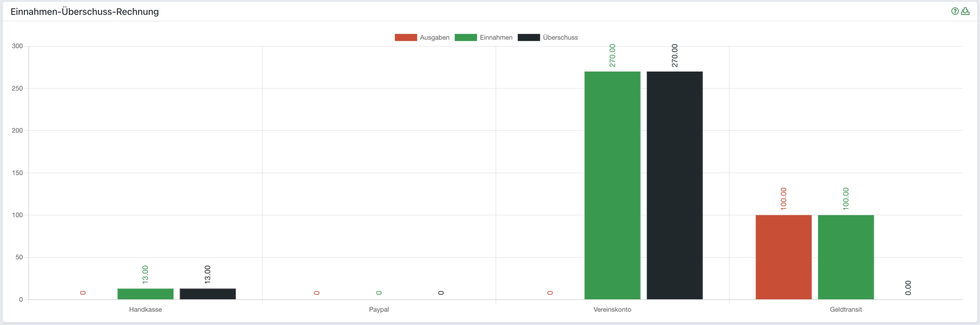Click the Einnahmen-Überschuss-Rechnung panel title
This screenshot has height=325, width=980.
pos(84,12)
